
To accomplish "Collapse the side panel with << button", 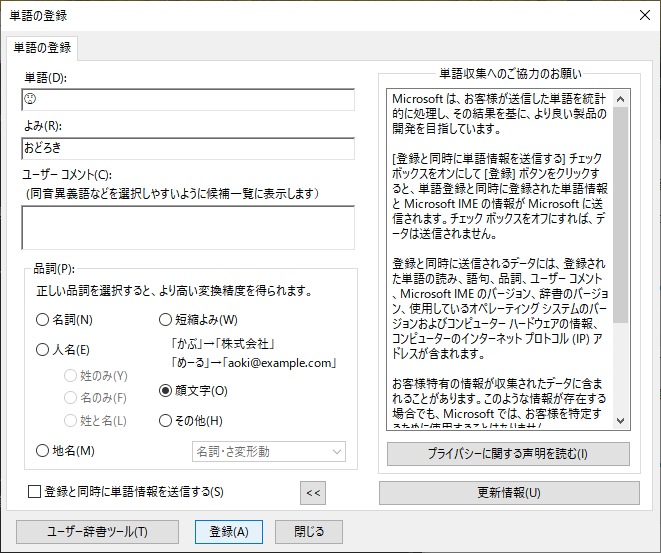I will click(x=313, y=493).
